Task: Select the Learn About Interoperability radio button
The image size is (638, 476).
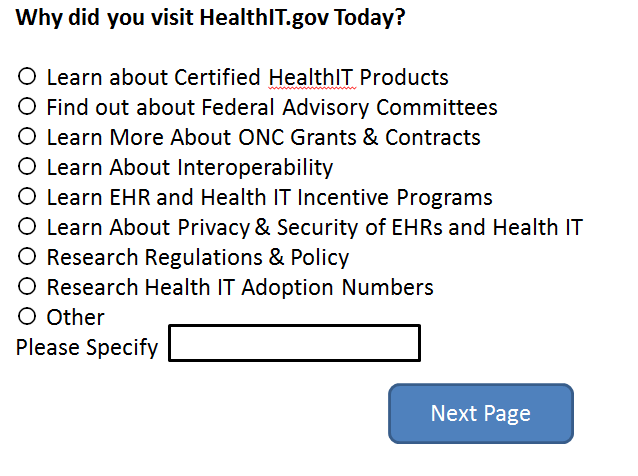Action: point(27,166)
